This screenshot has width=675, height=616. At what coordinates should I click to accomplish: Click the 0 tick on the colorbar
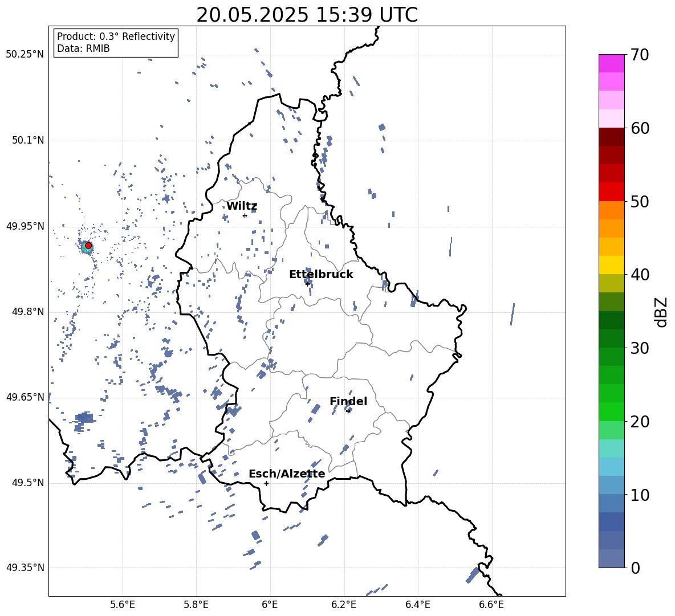pyautogui.click(x=635, y=568)
